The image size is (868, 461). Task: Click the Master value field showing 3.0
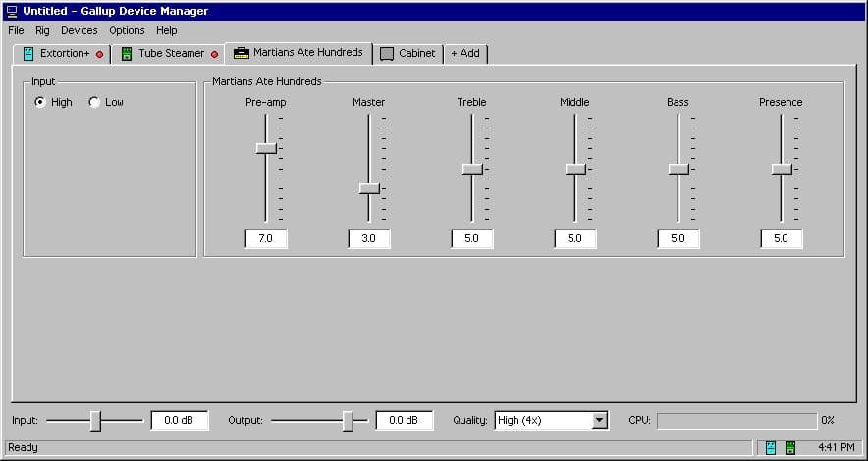click(369, 238)
